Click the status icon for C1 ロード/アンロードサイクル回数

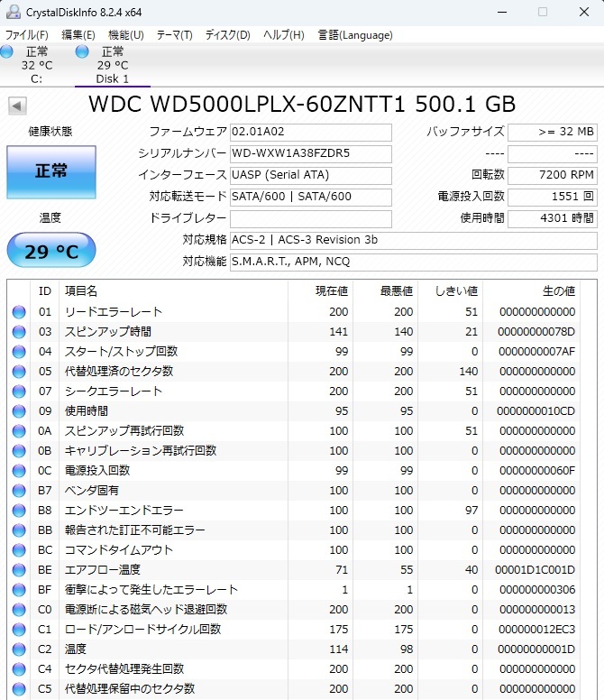coord(19,630)
